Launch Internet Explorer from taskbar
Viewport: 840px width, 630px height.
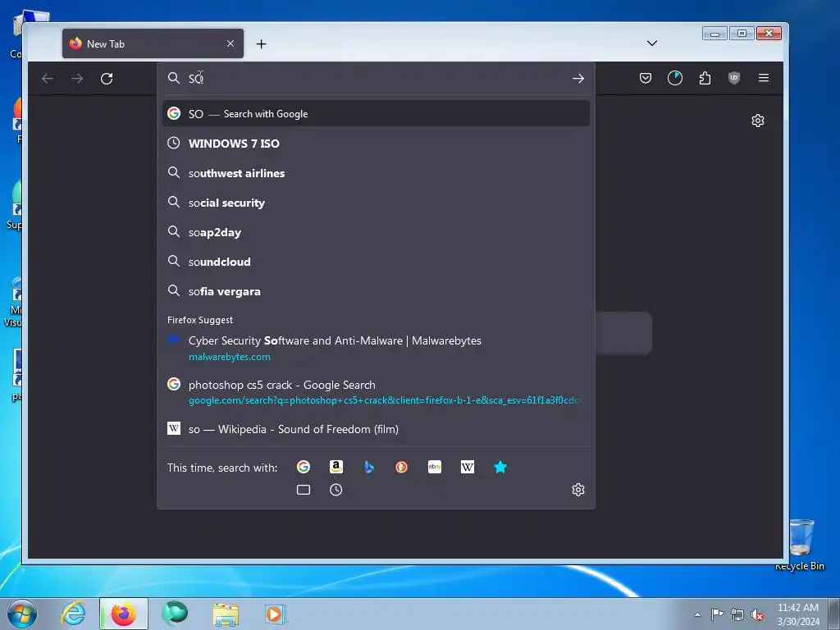(x=73, y=614)
